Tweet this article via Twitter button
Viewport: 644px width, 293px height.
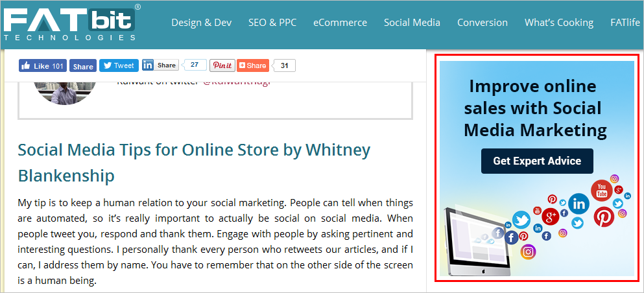pos(118,65)
